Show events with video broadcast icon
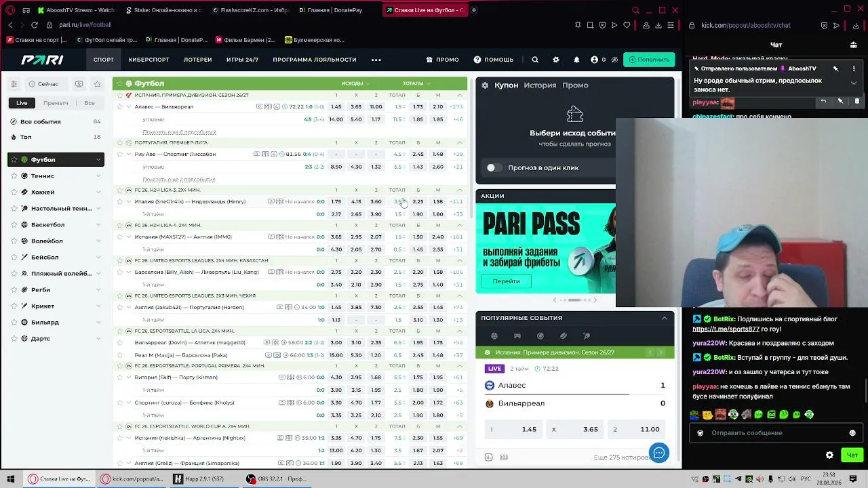The image size is (868, 488). coord(79,84)
